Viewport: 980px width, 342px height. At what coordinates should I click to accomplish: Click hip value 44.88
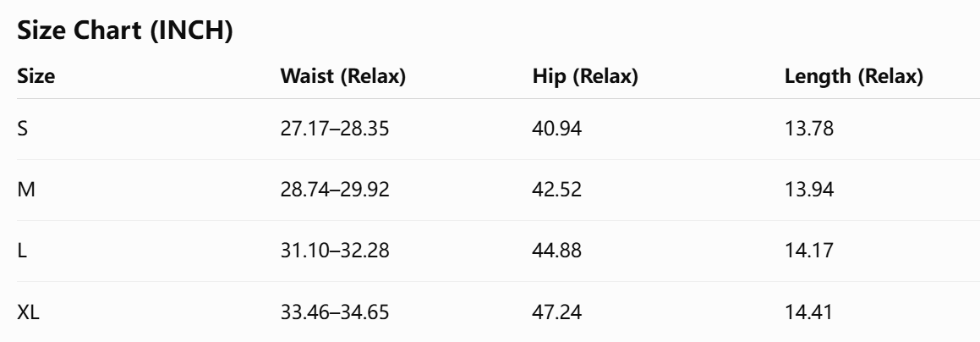click(557, 251)
